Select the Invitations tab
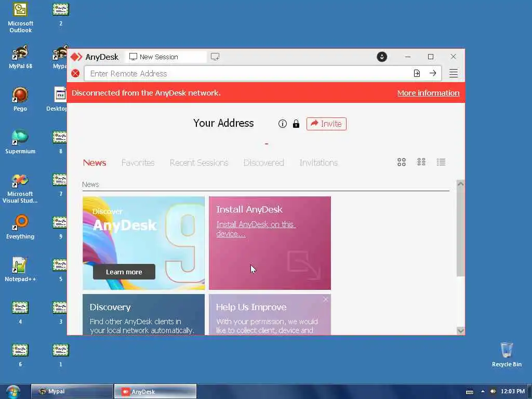The image size is (532, 399). tap(318, 163)
